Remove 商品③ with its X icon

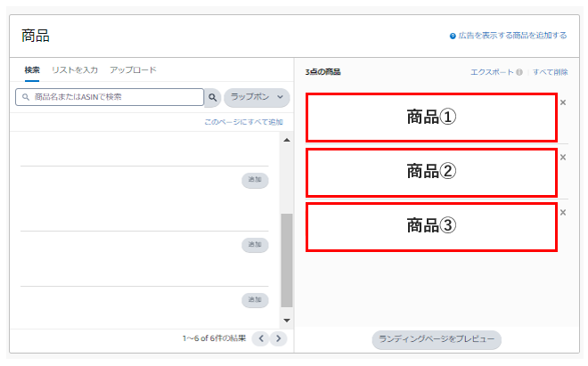pos(563,212)
